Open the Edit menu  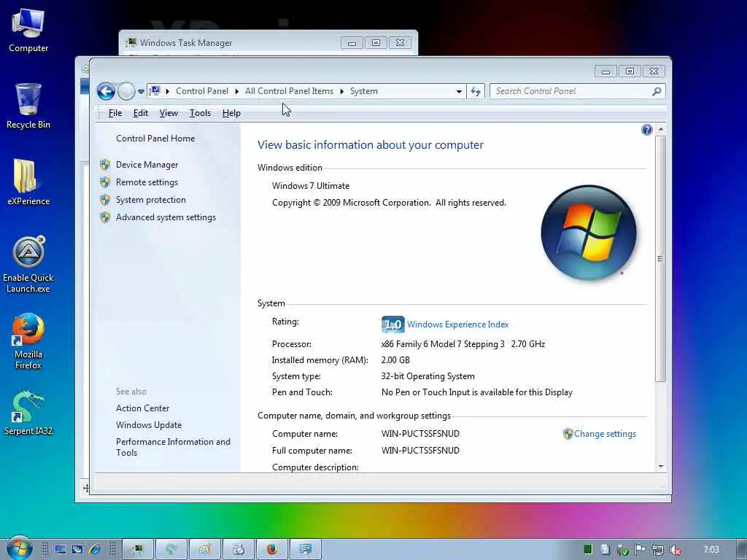(x=141, y=113)
